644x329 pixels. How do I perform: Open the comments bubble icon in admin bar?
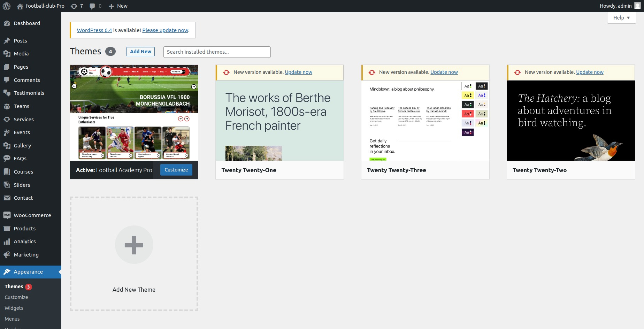click(92, 6)
